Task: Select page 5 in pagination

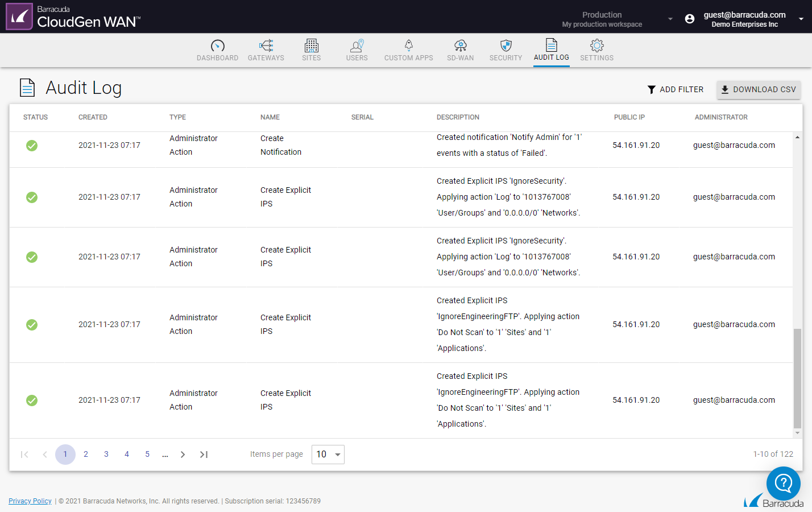Action: (x=147, y=455)
